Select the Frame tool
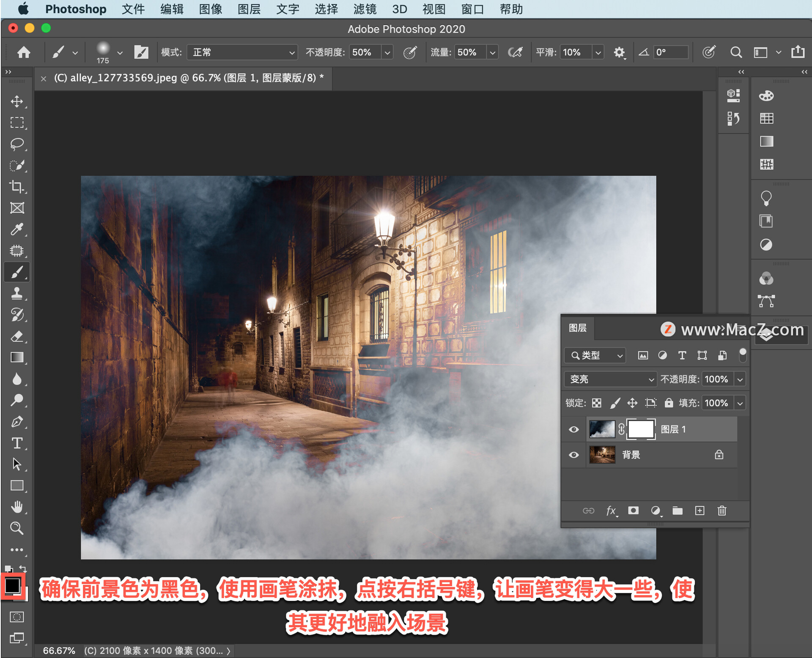This screenshot has width=812, height=658. click(x=17, y=208)
